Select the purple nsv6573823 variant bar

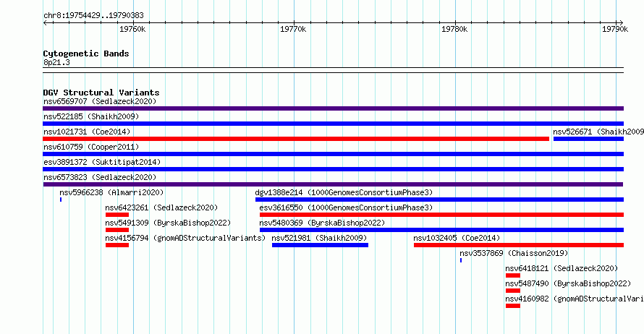pyautogui.click(x=333, y=184)
